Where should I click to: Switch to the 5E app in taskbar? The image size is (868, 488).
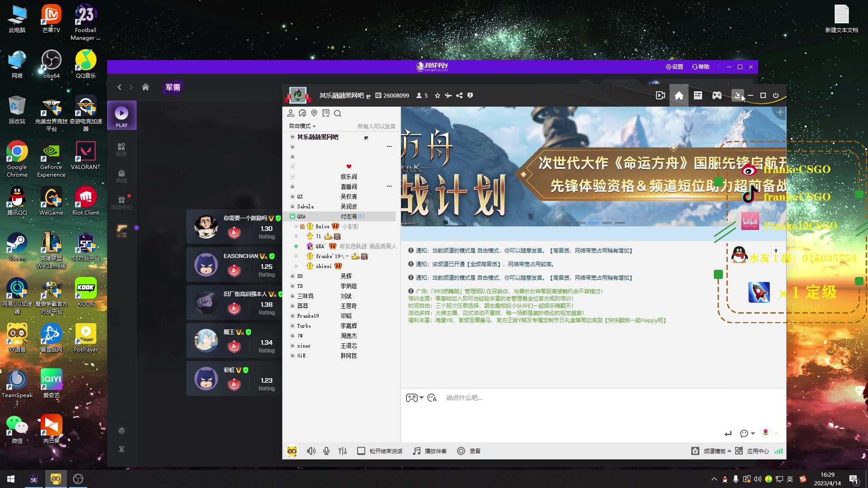tap(34, 479)
